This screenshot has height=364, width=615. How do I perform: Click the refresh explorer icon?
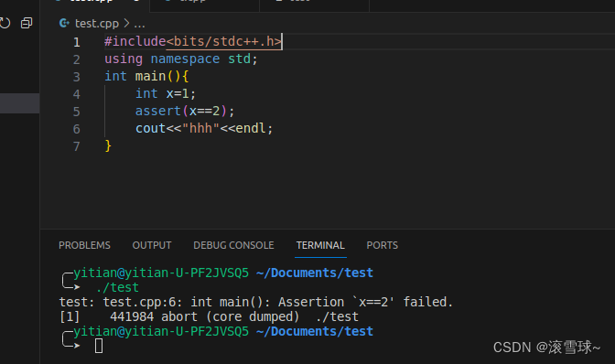[5, 23]
